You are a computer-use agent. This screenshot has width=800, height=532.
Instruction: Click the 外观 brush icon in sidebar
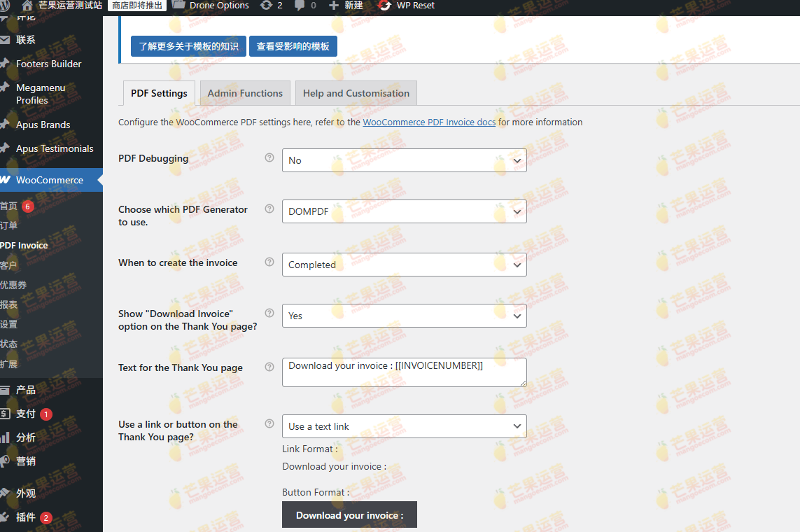[x=5, y=493]
